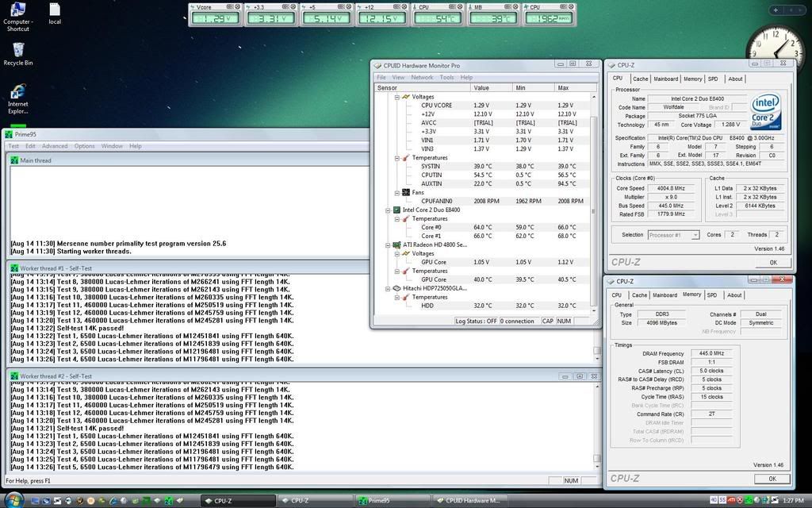
Task: Click the graphics card icon beside ATI Radeon HD 4800
Action: point(396,244)
